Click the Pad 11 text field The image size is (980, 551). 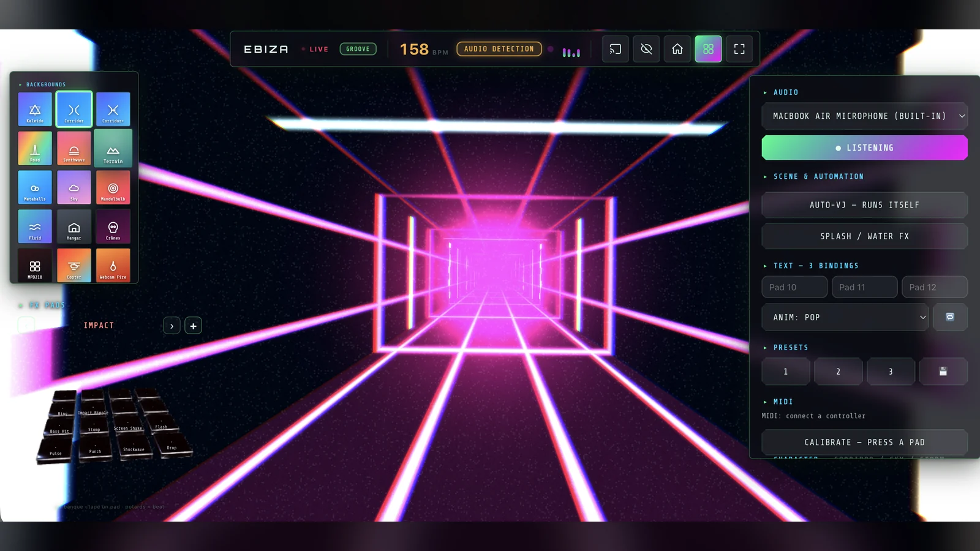coord(865,287)
